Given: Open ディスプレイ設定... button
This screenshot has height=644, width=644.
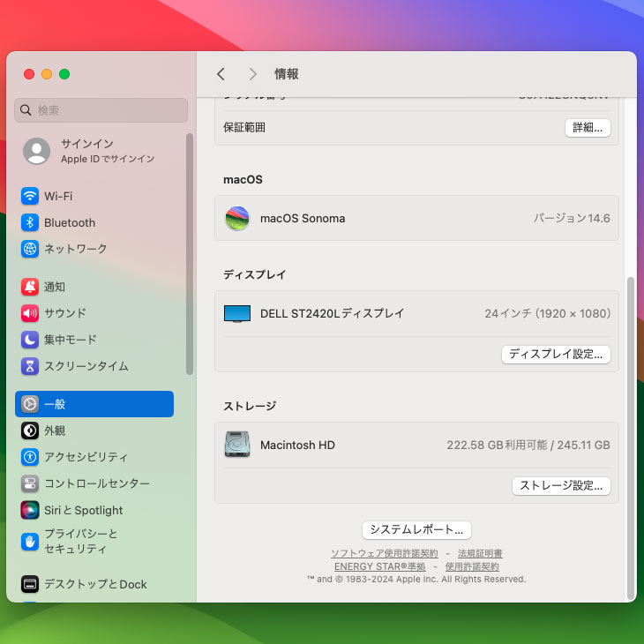Looking at the screenshot, I should [556, 354].
